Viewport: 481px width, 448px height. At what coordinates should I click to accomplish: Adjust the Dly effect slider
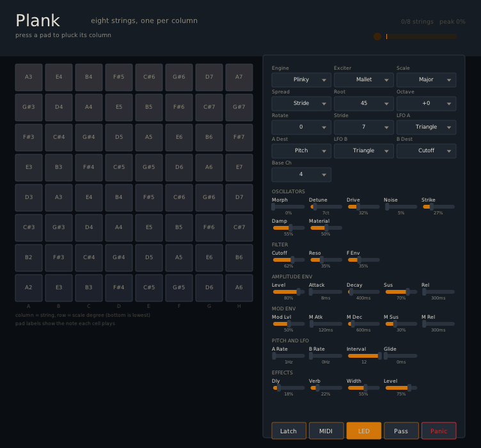pos(288,388)
